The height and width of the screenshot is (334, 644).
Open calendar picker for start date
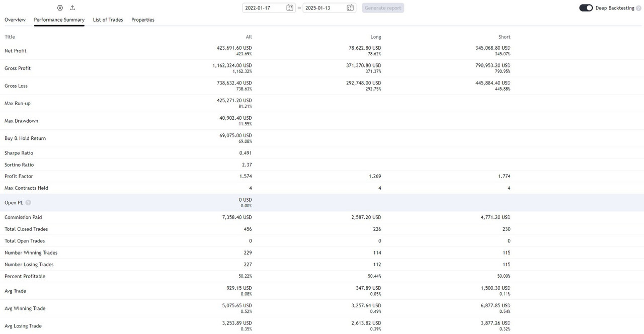(290, 8)
